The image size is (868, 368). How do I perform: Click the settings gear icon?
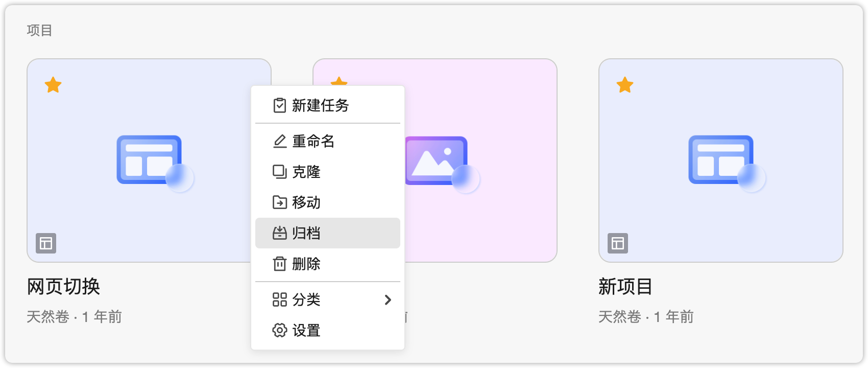(279, 330)
